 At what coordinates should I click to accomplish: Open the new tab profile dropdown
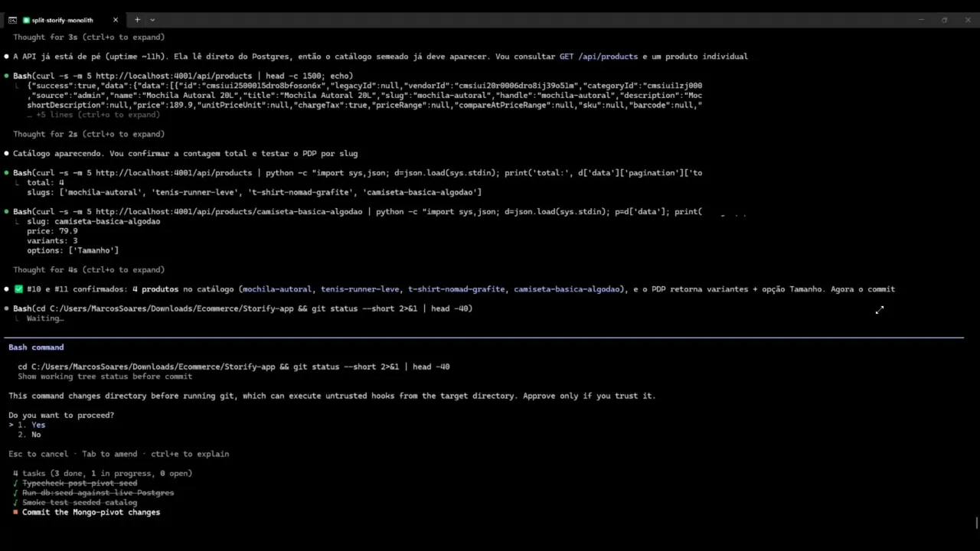[152, 20]
